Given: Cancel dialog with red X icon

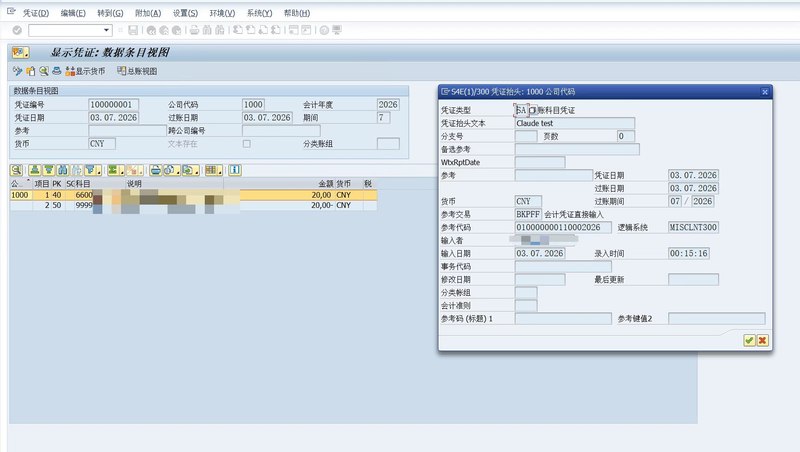Looking at the screenshot, I should click(762, 340).
